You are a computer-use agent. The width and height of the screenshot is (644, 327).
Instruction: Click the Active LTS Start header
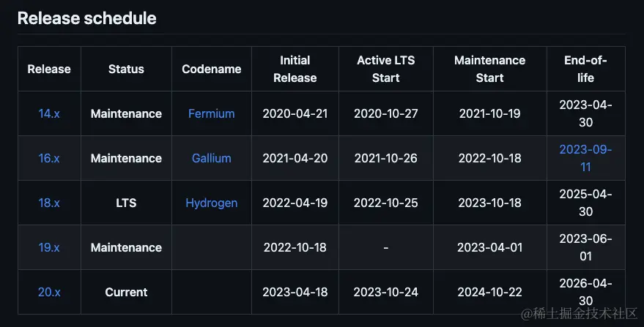point(385,69)
